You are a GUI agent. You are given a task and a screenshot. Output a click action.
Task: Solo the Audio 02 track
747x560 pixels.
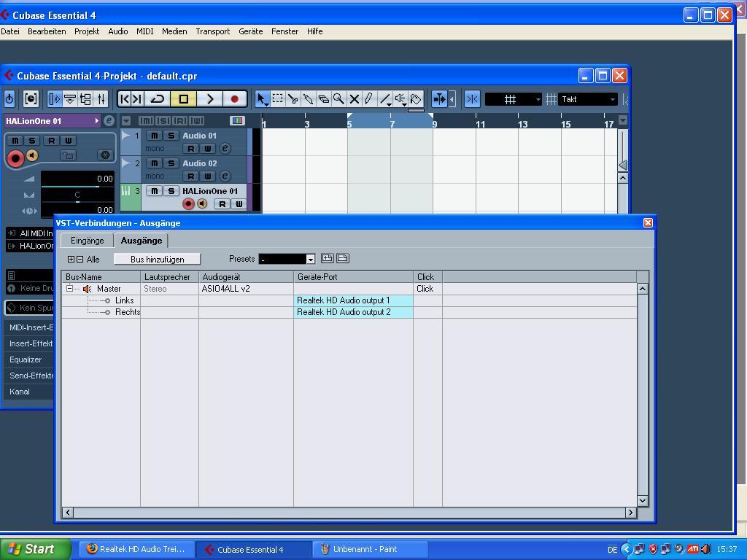click(171, 163)
